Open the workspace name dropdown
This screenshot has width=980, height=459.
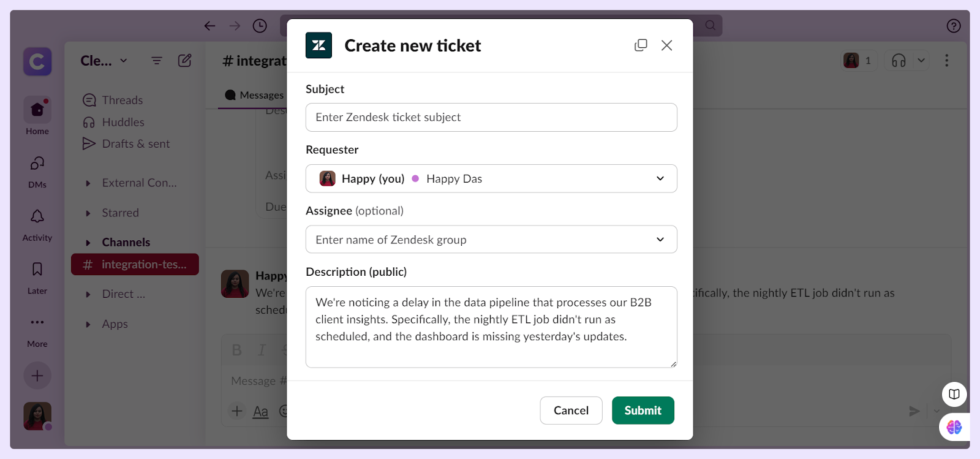[104, 61]
